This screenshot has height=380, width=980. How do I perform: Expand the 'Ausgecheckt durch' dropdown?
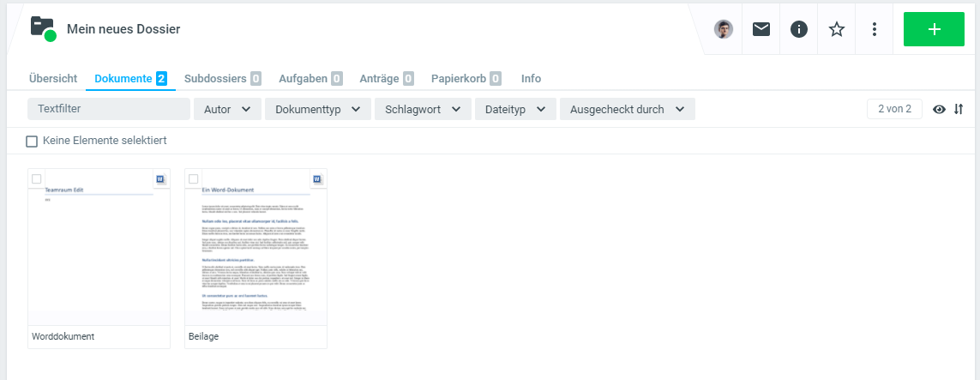(627, 109)
